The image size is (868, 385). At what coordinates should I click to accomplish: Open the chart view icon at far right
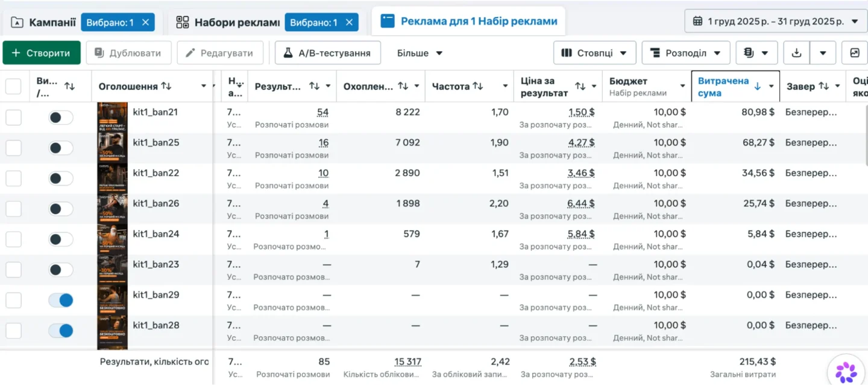pos(855,53)
